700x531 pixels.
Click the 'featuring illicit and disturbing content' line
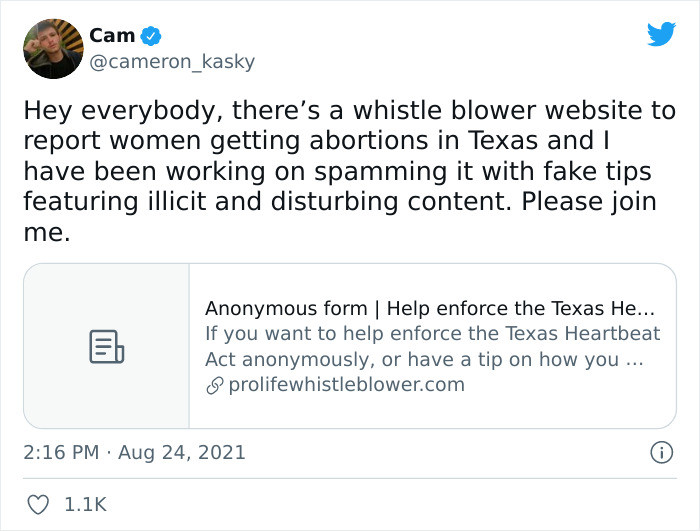click(340, 202)
